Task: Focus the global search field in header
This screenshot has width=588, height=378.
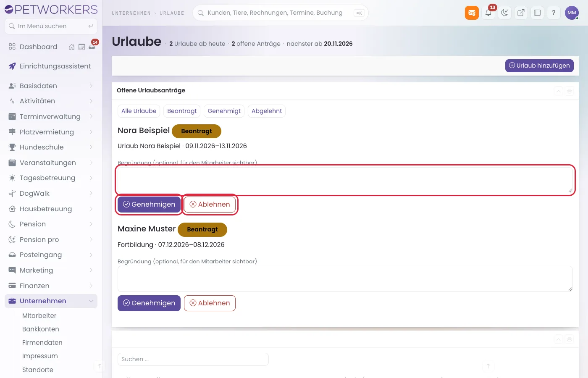Action: click(x=280, y=13)
